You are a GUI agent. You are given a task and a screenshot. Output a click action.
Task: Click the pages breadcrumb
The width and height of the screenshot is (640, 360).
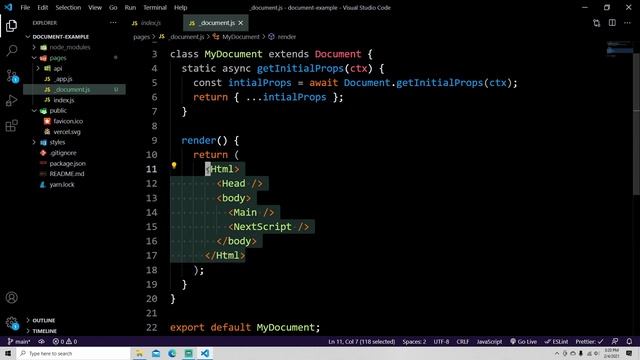(x=141, y=37)
